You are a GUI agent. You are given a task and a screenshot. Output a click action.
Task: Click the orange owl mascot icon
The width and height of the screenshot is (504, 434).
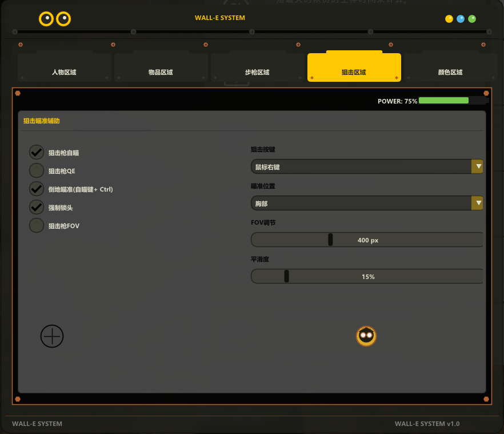point(366,336)
